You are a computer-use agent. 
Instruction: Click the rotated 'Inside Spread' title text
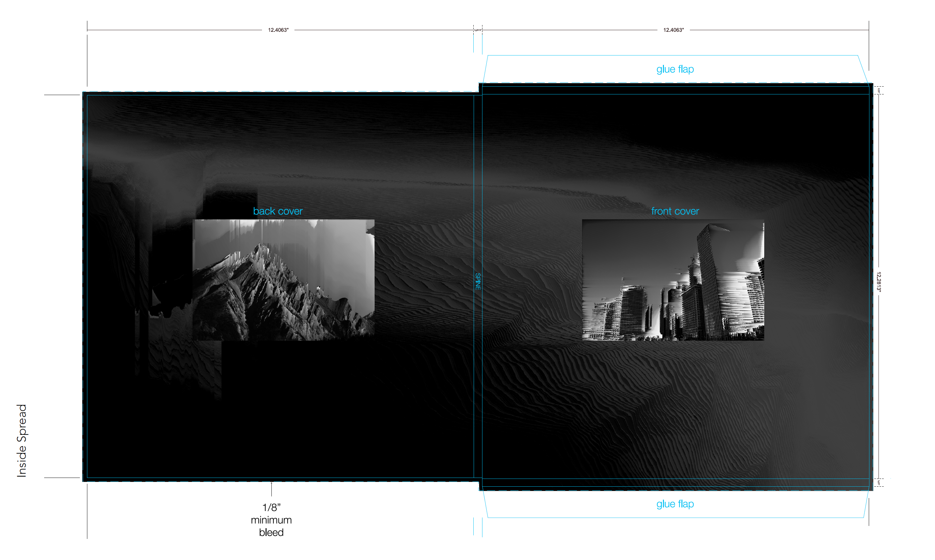click(22, 440)
